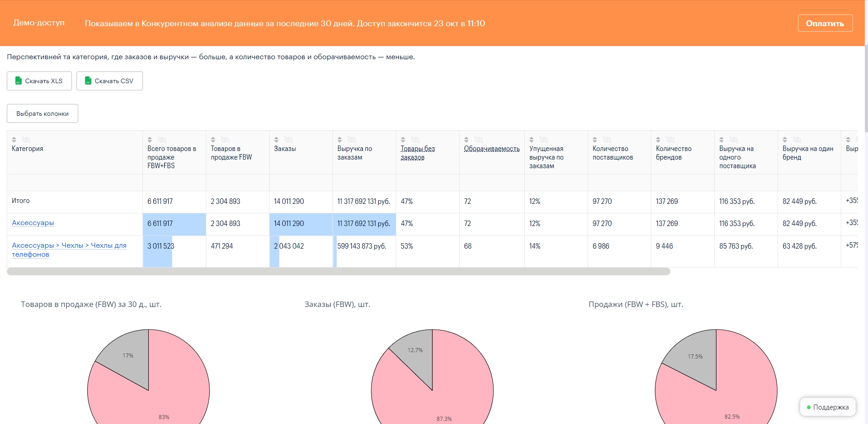Click the Итого row label
868x424 pixels.
click(x=21, y=201)
